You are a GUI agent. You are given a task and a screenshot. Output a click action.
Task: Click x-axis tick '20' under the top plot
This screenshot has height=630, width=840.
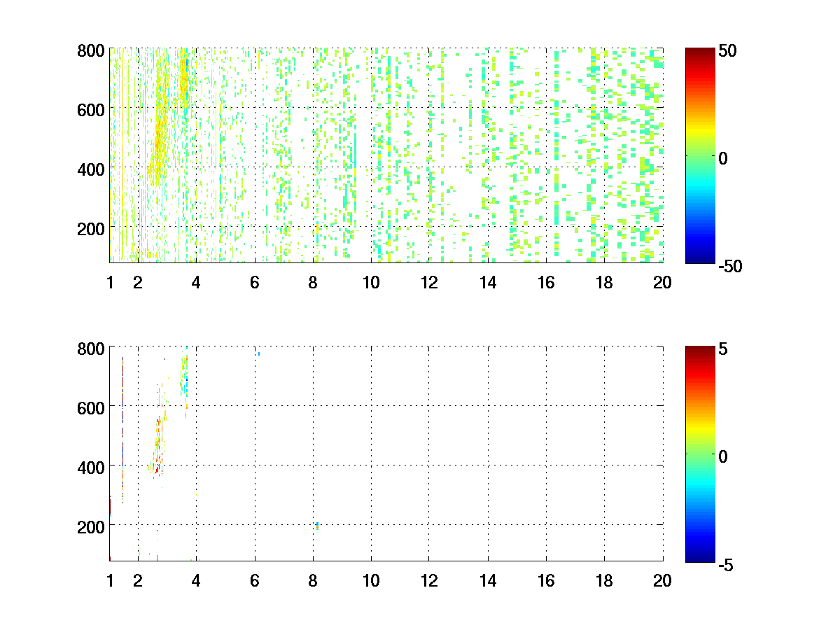pyautogui.click(x=662, y=282)
